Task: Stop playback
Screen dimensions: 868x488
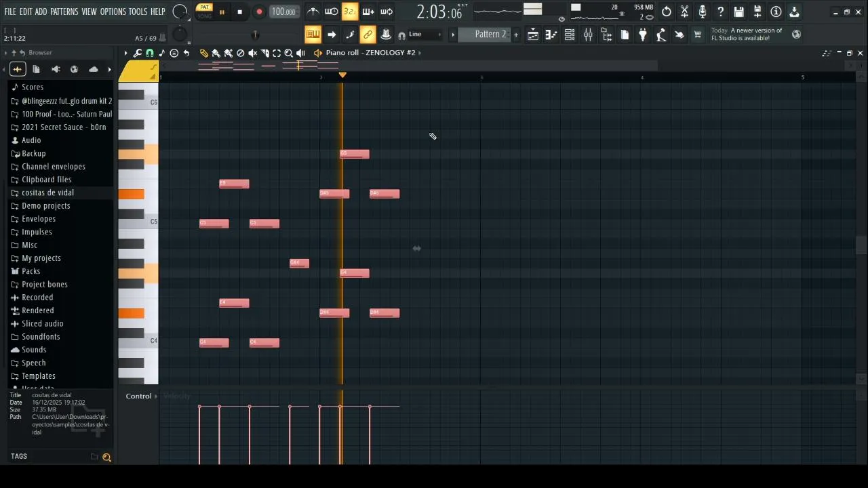Action: tap(239, 12)
